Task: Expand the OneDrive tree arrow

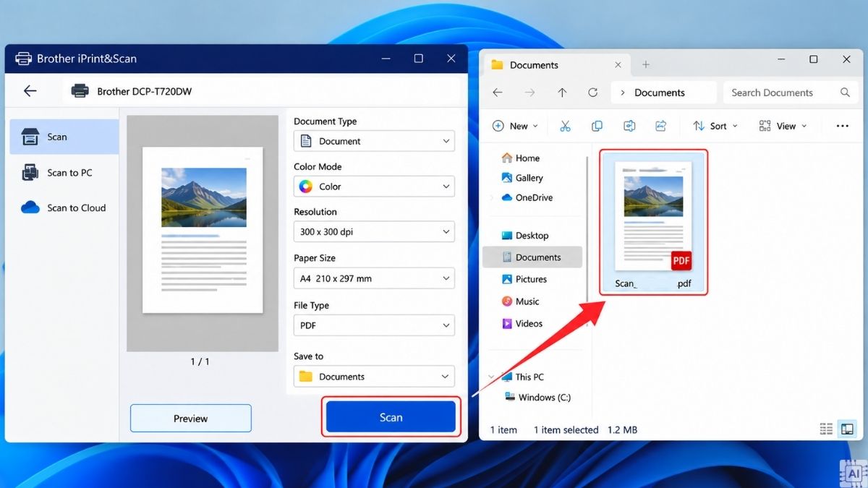Action: pyautogui.click(x=491, y=198)
